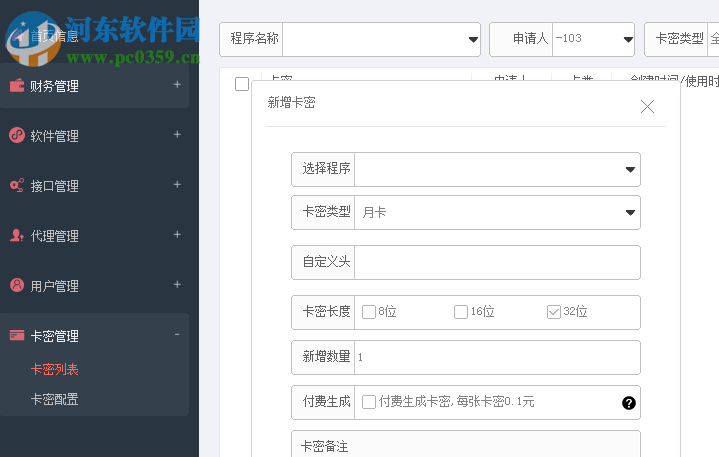Image resolution: width=719 pixels, height=457 pixels.
Task: Open the 卡密列表 submenu item
Action: (55, 369)
